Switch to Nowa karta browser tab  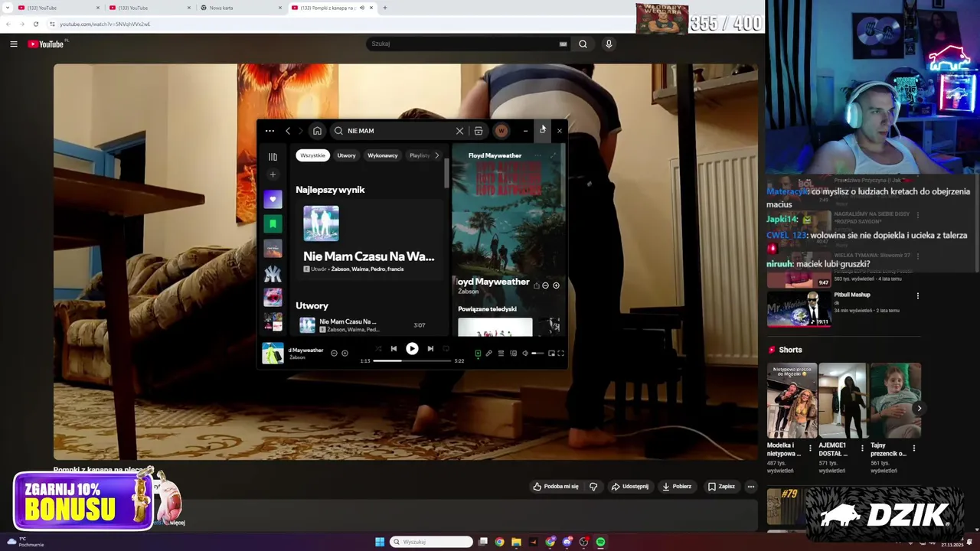[240, 8]
